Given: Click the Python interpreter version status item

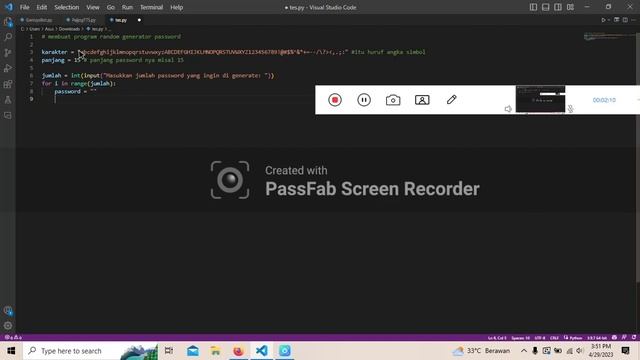Looking at the screenshot, I should pos(597,338).
